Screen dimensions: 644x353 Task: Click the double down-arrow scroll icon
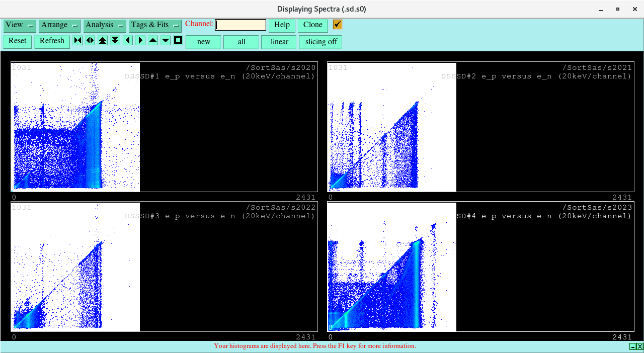tap(115, 40)
